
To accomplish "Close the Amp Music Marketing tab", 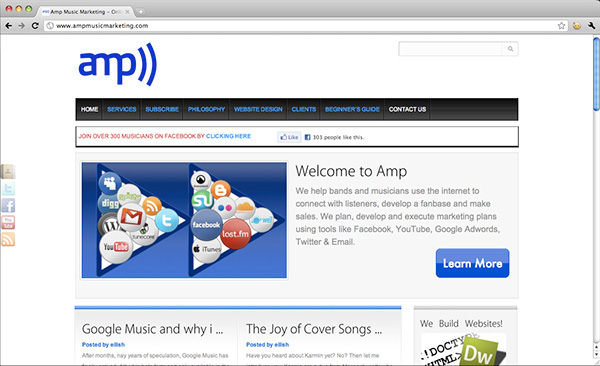I will pyautogui.click(x=127, y=12).
